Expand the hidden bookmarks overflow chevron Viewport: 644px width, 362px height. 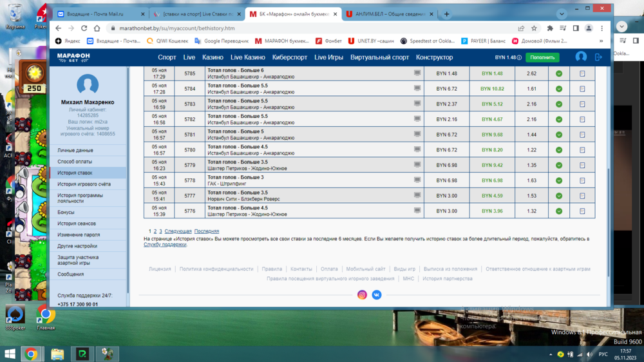(601, 41)
